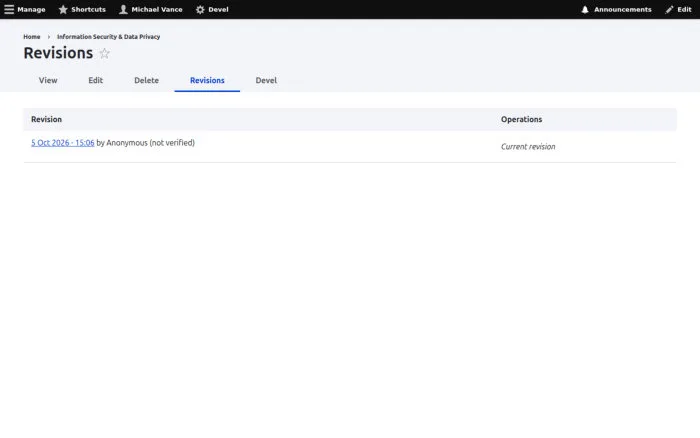
Task: Click the Shortcuts star icon
Action: click(63, 9)
